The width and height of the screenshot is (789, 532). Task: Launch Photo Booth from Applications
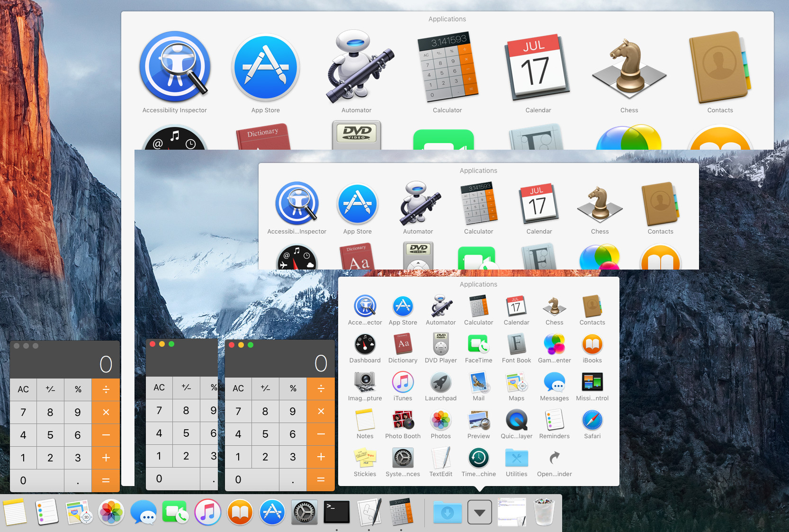(x=403, y=419)
